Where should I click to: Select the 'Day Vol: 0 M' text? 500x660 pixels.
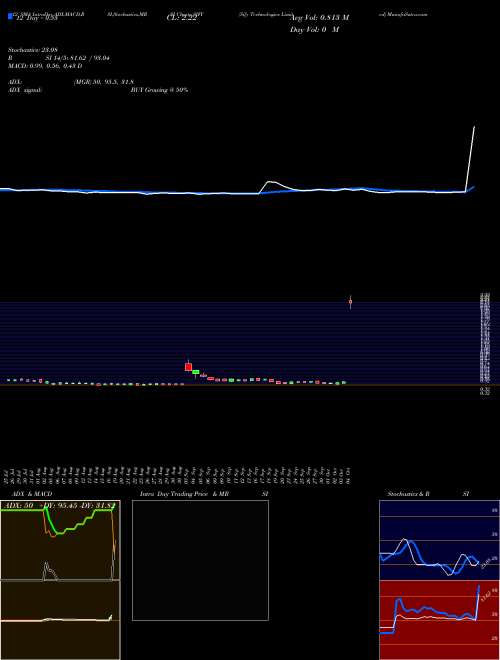point(314,30)
